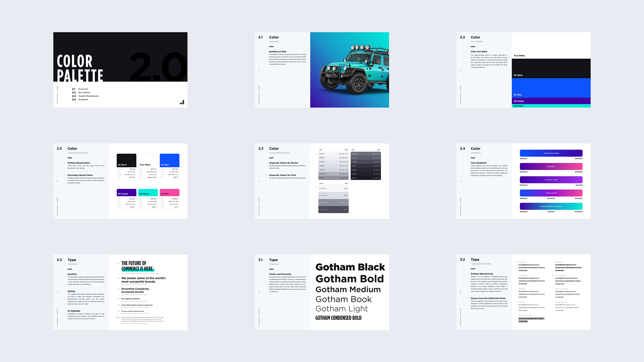
Task: Click the Twilight gradient bar
Action: click(551, 193)
